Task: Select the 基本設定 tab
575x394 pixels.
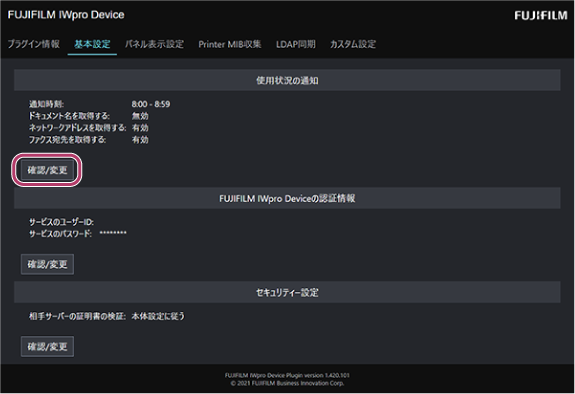Action: (92, 44)
